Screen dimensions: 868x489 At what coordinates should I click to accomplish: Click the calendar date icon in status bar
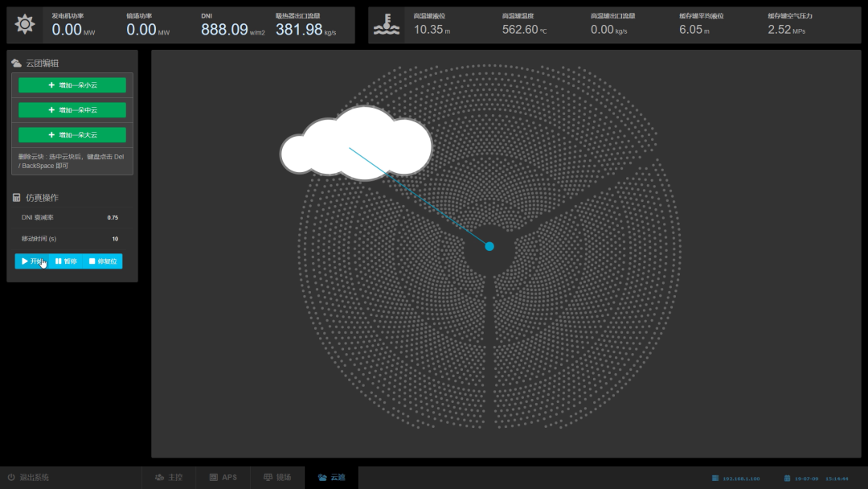[x=788, y=478]
